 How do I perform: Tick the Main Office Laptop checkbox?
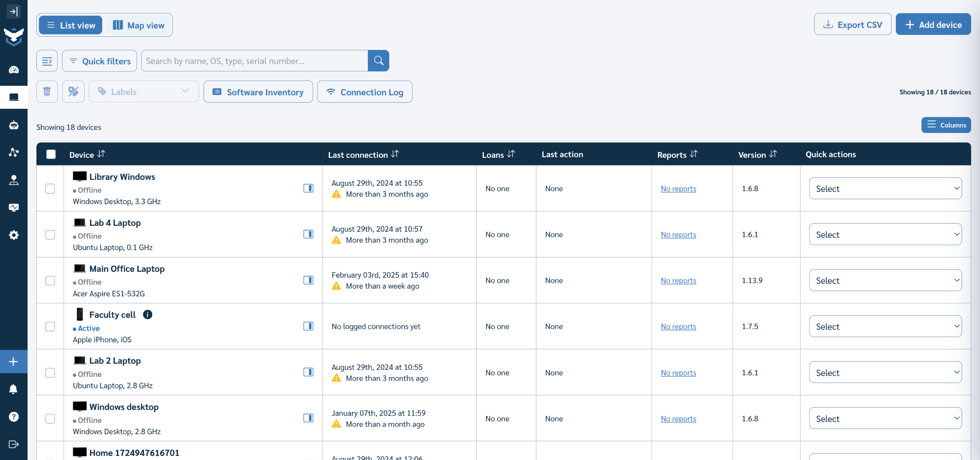click(50, 280)
